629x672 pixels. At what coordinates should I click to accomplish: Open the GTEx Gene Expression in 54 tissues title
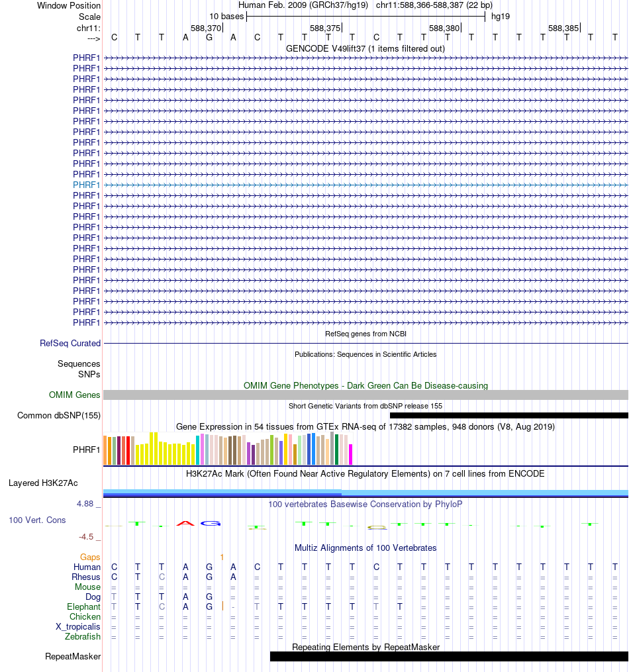point(365,427)
